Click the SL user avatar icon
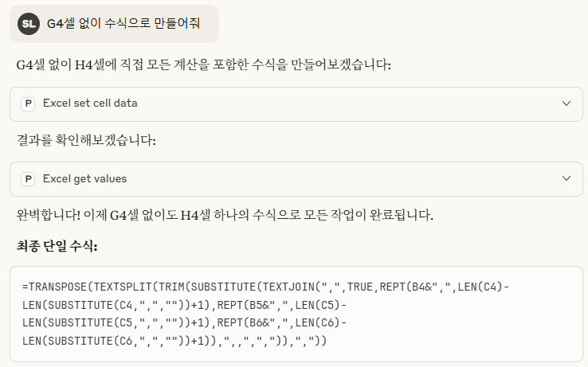The image size is (588, 367). [x=29, y=24]
